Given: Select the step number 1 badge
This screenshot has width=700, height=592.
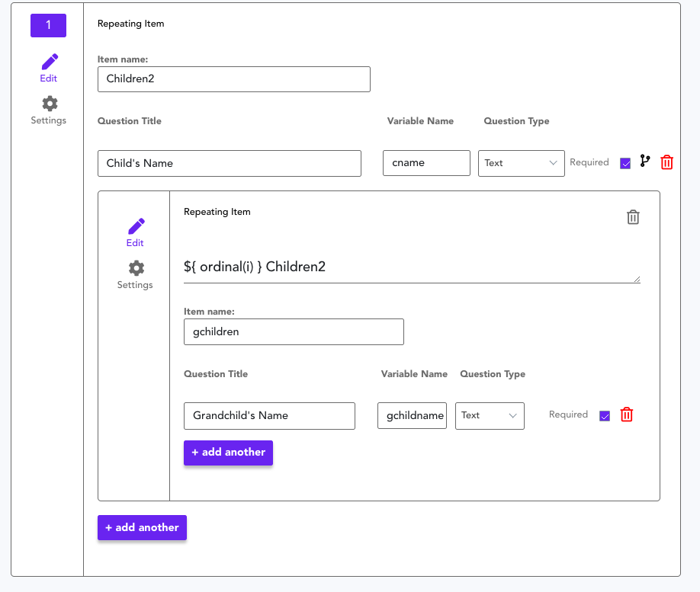Looking at the screenshot, I should coord(48,25).
